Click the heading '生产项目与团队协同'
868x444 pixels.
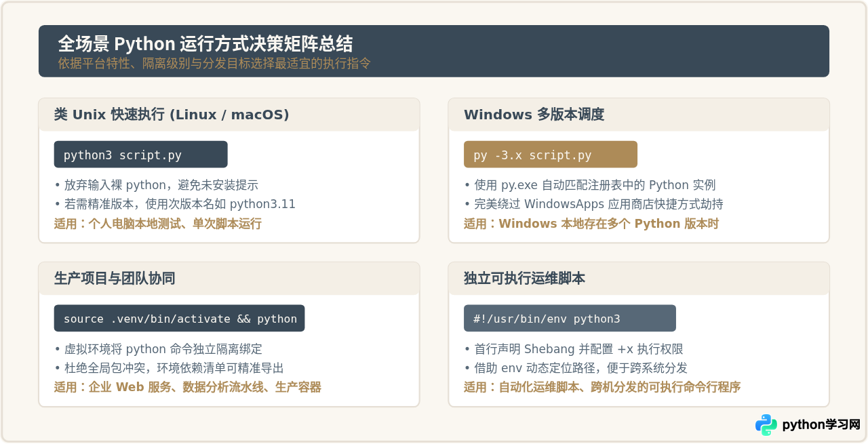(x=115, y=279)
